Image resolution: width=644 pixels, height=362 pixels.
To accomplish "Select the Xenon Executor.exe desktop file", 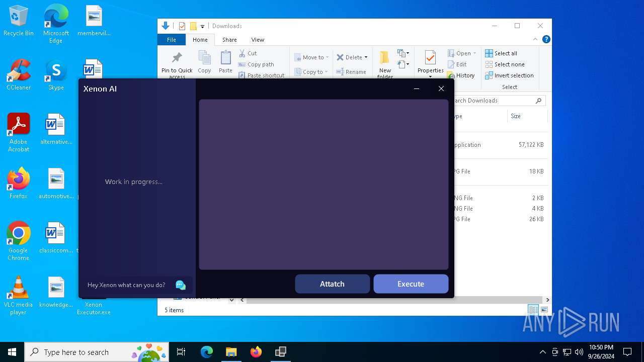I will click(x=94, y=307).
